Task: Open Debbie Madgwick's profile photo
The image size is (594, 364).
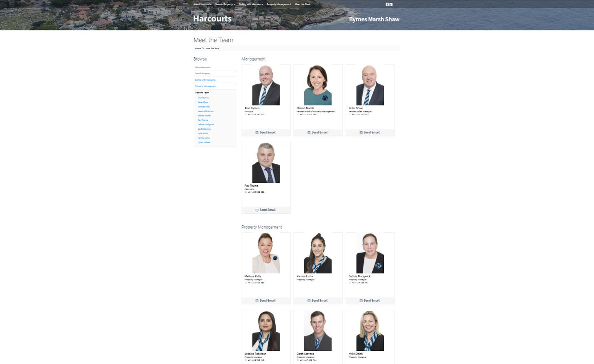Action: [370, 253]
